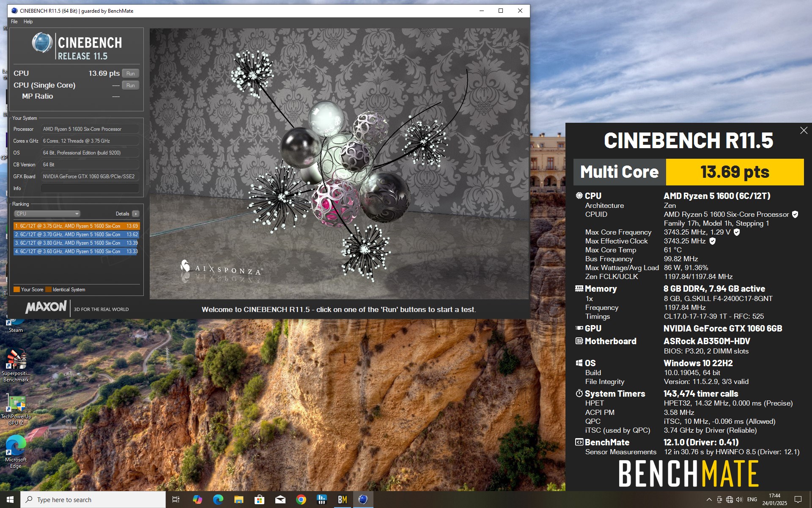Click the Info input field
812x508 pixels.
(x=90, y=188)
